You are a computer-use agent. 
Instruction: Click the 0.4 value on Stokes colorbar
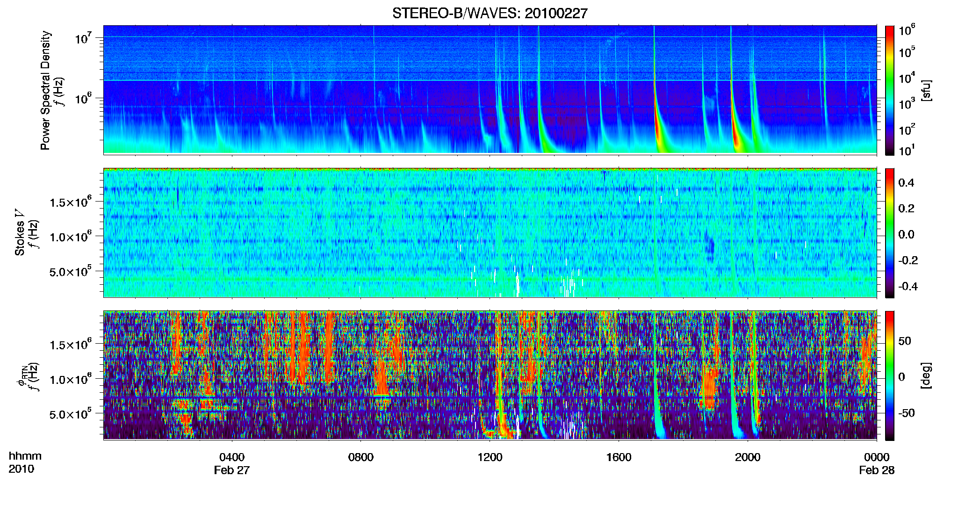coord(906,183)
